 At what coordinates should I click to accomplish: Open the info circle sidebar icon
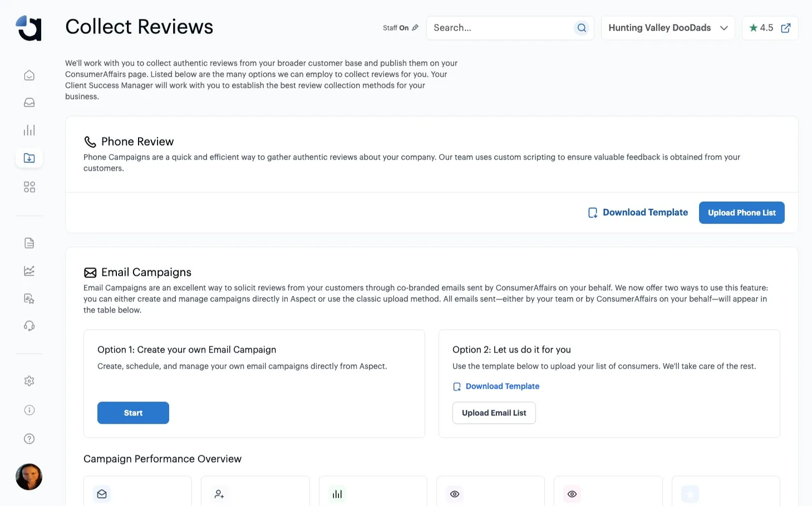[x=29, y=410]
